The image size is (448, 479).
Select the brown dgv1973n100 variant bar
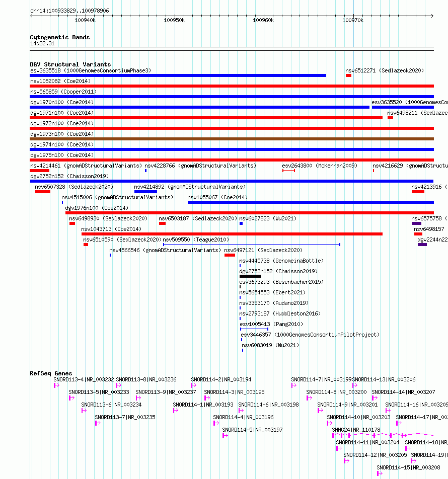(x=232, y=139)
